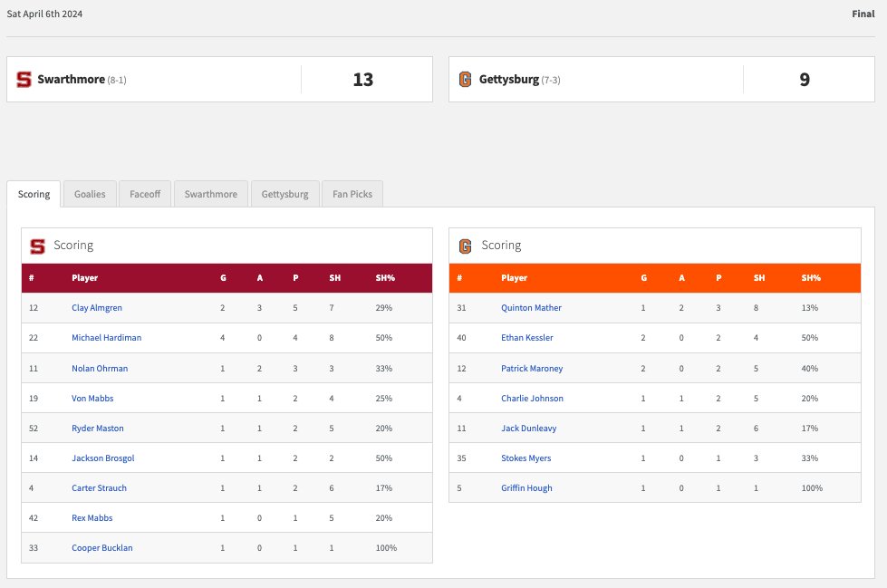Open Rex Mabbs player link
This screenshot has width=887, height=588.
point(92,518)
